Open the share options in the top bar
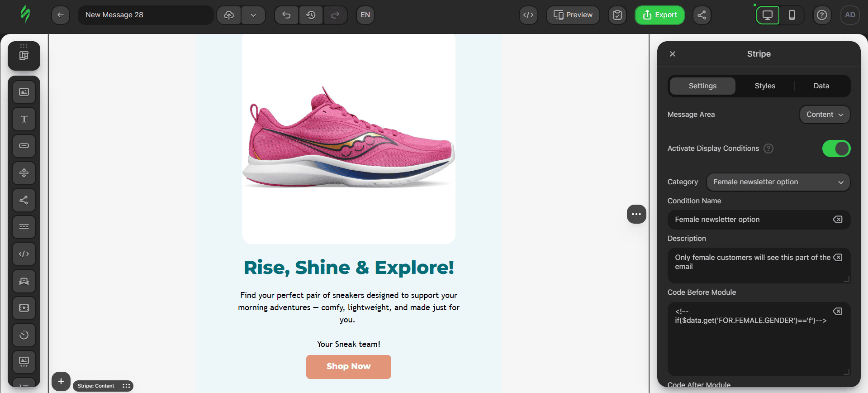Viewport: 868px width, 393px height. click(x=702, y=15)
